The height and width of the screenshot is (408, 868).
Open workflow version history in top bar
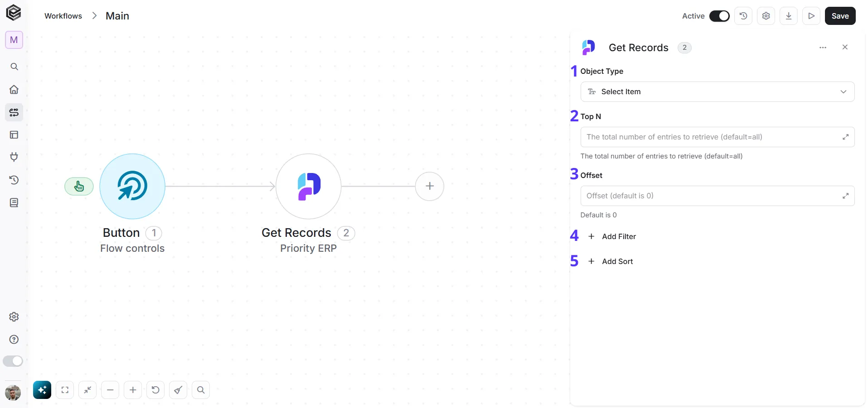coord(743,16)
